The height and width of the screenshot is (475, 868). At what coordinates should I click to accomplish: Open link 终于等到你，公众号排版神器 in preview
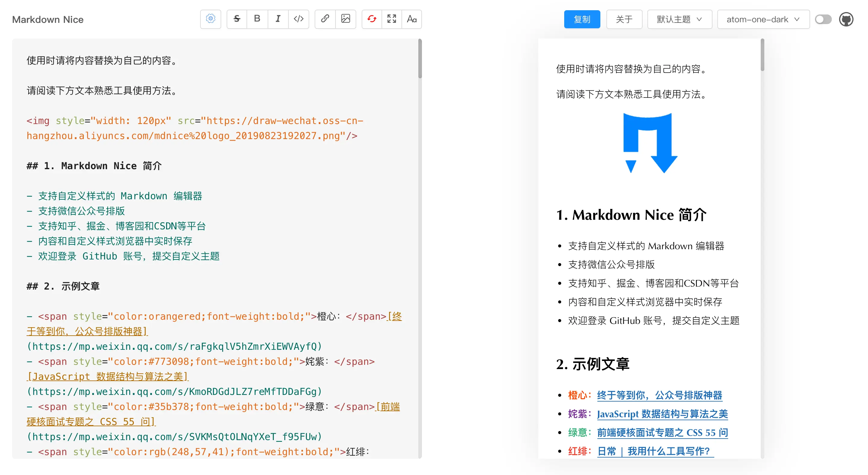(x=659, y=395)
